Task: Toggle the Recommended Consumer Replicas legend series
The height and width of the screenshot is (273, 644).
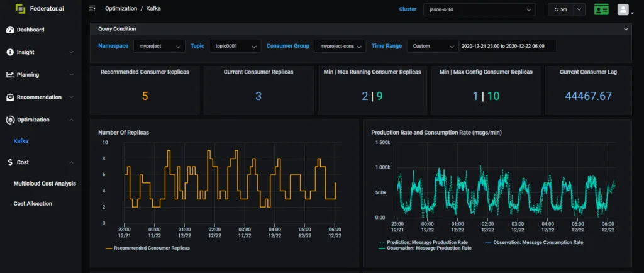Action: click(x=148, y=248)
